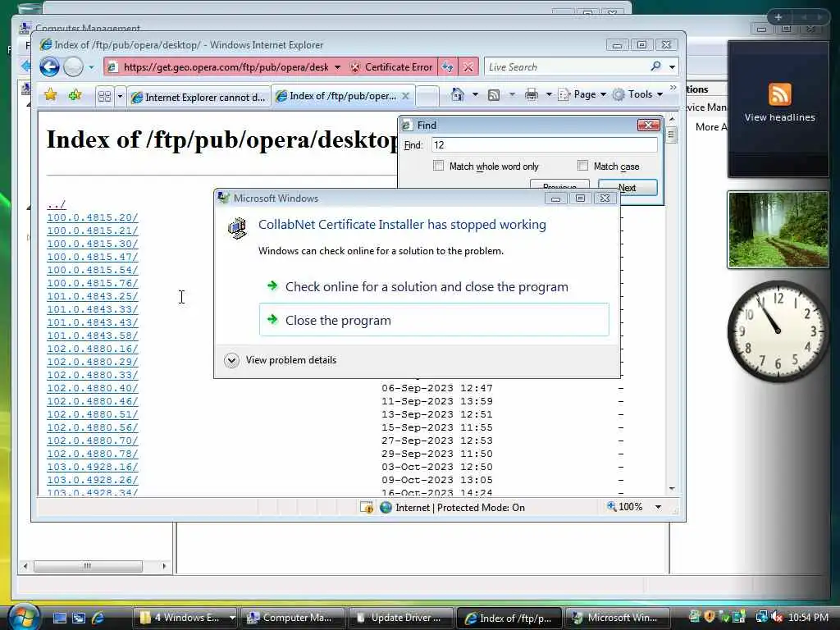Click Switch between windows quick launch icon
Screen dimensions: 840x630
(79, 618)
